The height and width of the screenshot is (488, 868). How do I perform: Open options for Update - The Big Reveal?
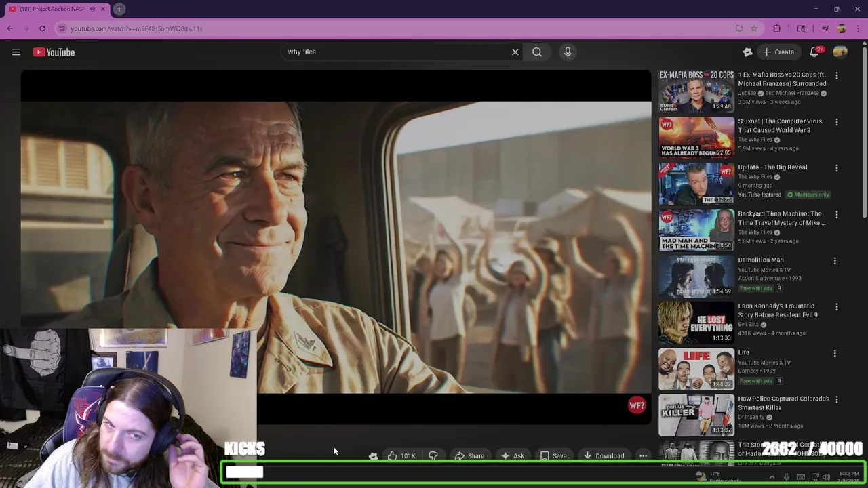(836, 168)
